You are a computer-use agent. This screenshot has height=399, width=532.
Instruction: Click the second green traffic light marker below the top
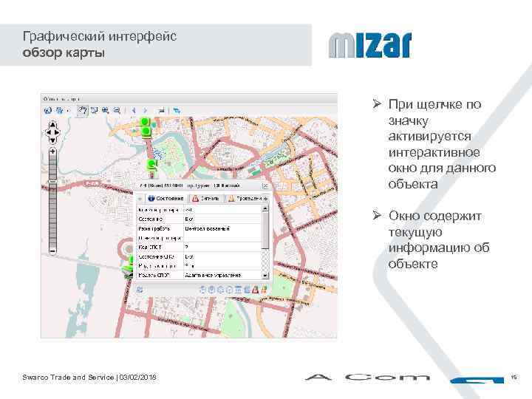pyautogui.click(x=146, y=132)
